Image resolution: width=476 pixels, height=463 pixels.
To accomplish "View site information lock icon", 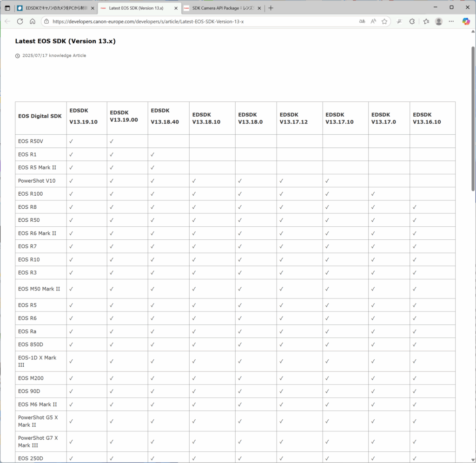I will click(x=46, y=21).
